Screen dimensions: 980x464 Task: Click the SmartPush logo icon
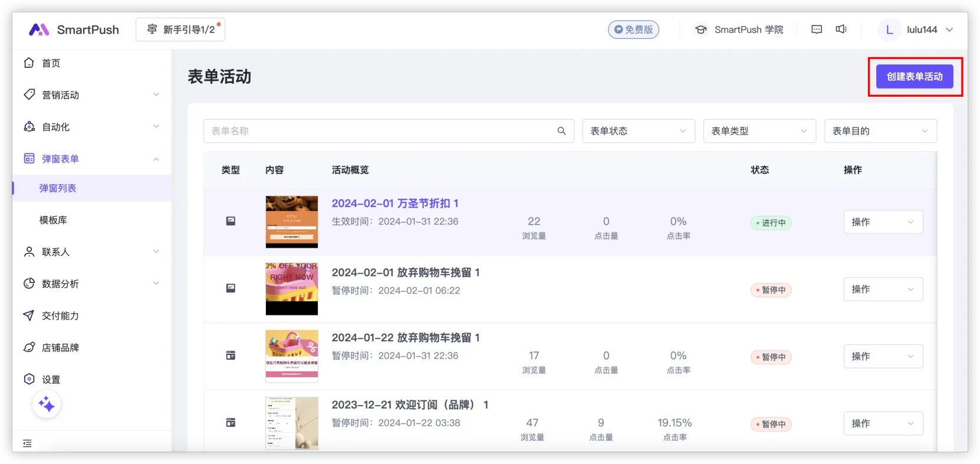(x=39, y=29)
